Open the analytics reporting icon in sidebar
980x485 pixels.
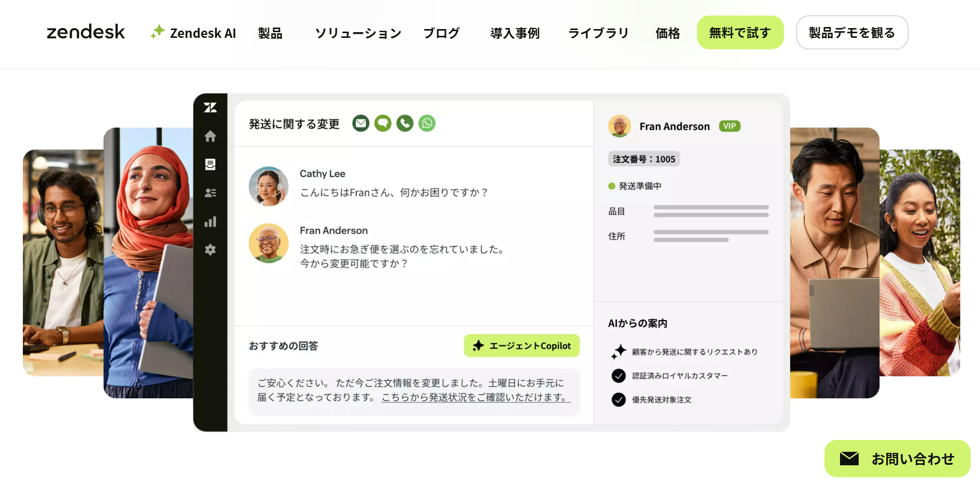(211, 221)
